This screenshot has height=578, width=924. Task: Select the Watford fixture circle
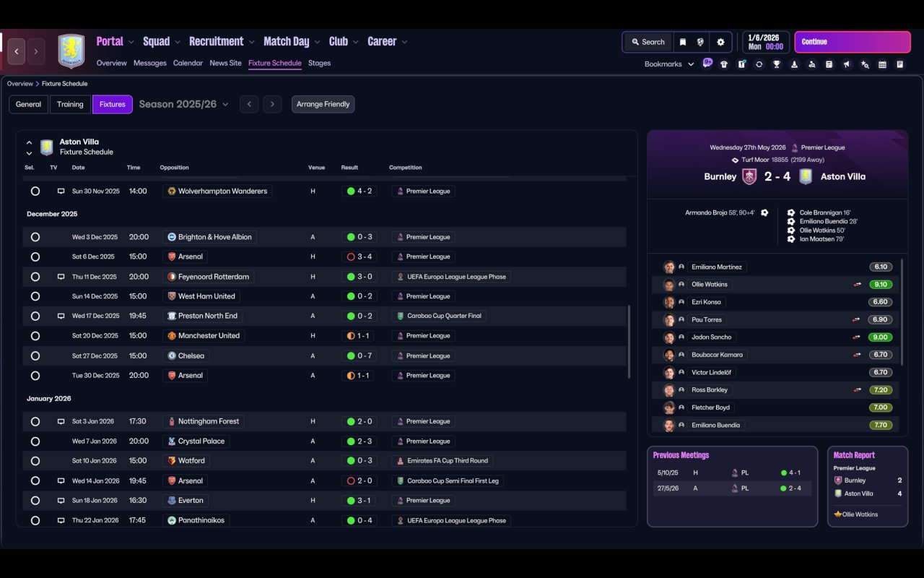[35, 461]
